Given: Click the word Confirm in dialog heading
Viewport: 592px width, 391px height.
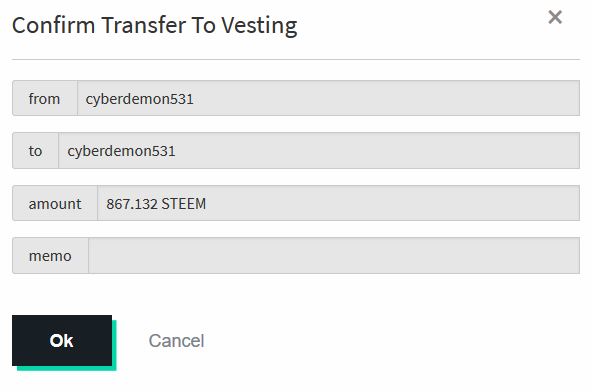Looking at the screenshot, I should tap(54, 25).
